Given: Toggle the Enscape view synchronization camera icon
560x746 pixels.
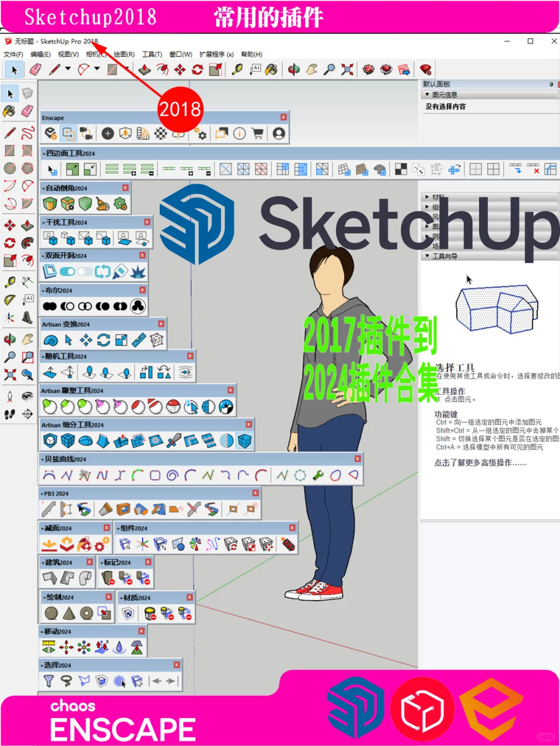Looking at the screenshot, I should click(x=86, y=134).
